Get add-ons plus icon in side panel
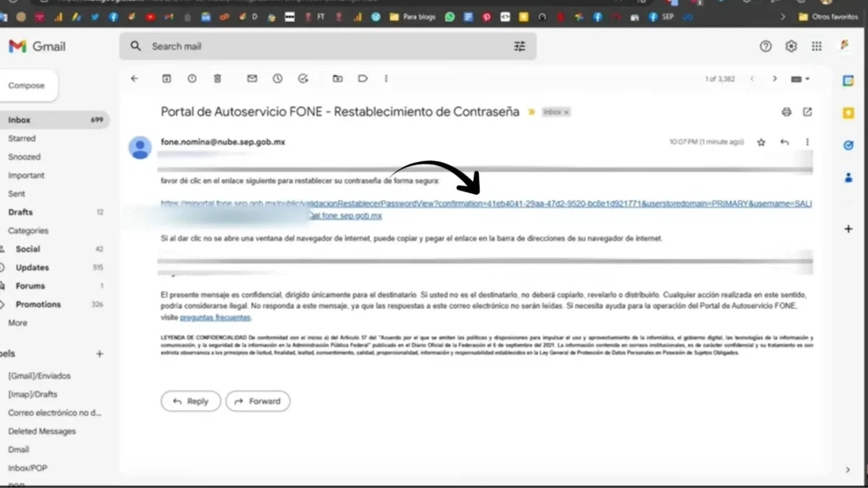The width and height of the screenshot is (868, 488). 848,229
